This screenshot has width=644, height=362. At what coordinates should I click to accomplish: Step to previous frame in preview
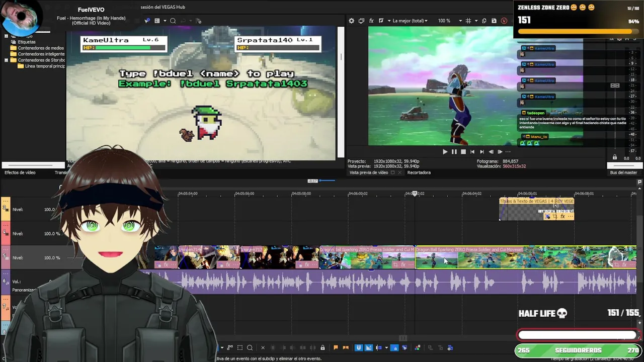click(x=491, y=151)
